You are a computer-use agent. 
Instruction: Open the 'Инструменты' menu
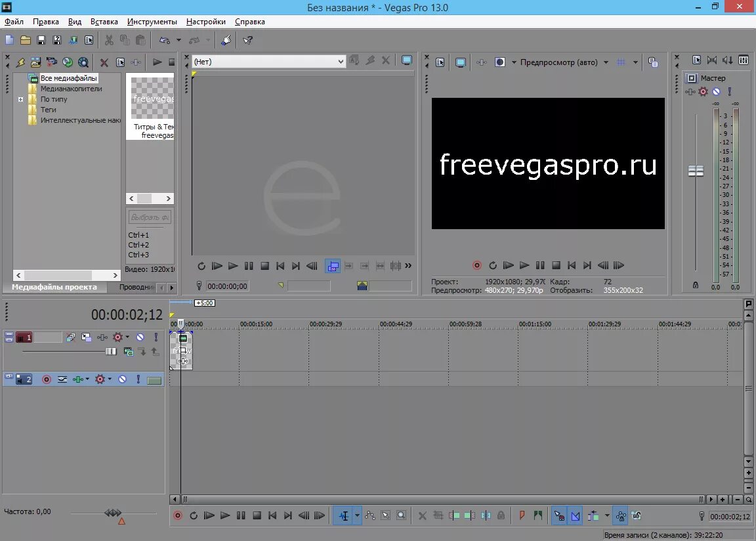tap(152, 22)
